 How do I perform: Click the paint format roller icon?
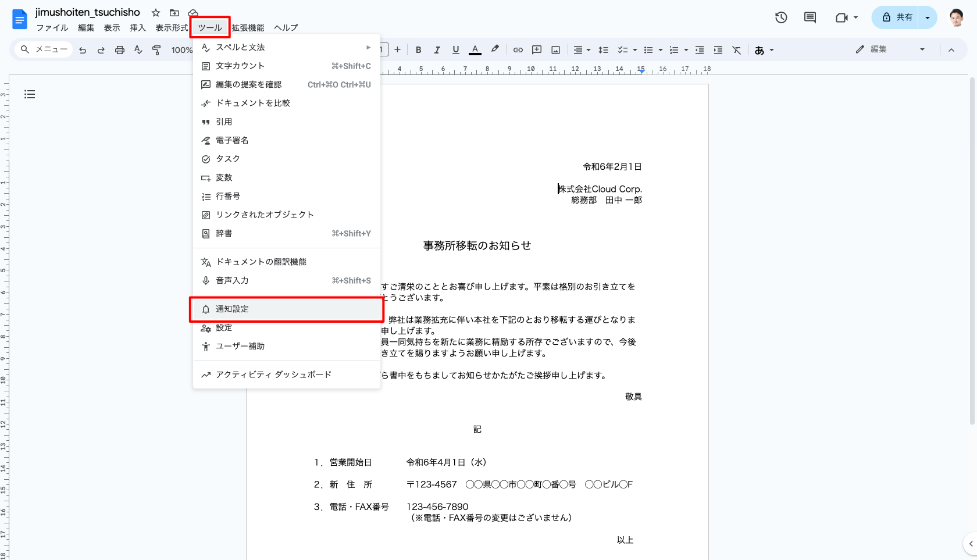tap(156, 50)
